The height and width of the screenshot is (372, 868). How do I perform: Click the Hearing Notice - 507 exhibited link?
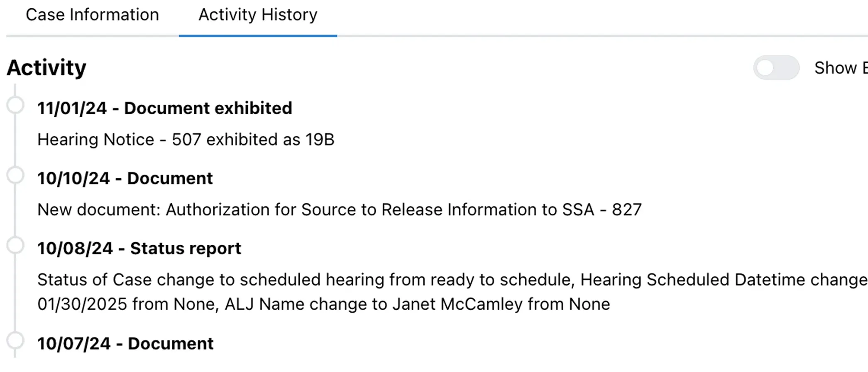point(186,139)
